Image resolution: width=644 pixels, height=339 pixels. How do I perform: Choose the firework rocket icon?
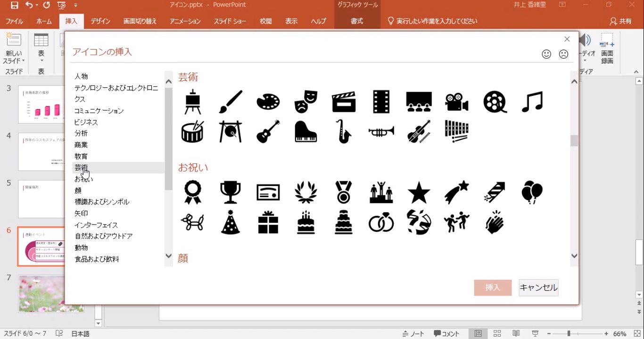(495, 193)
